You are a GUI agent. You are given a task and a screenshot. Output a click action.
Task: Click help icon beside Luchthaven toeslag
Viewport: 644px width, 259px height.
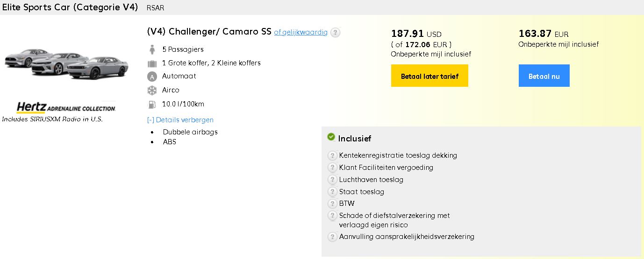[332, 180]
